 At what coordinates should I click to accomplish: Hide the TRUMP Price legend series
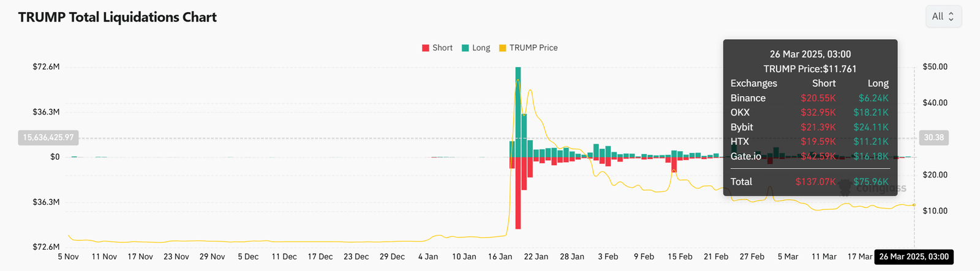tap(533, 48)
